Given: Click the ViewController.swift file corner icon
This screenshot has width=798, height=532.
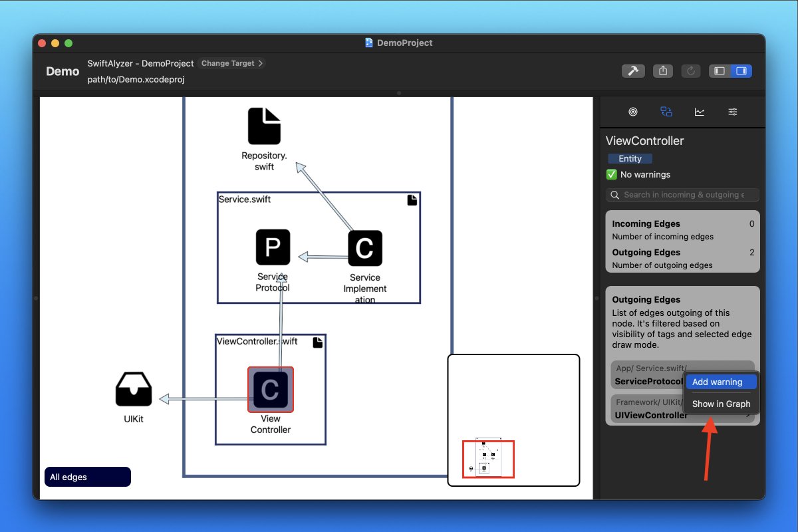Looking at the screenshot, I should coord(318,342).
